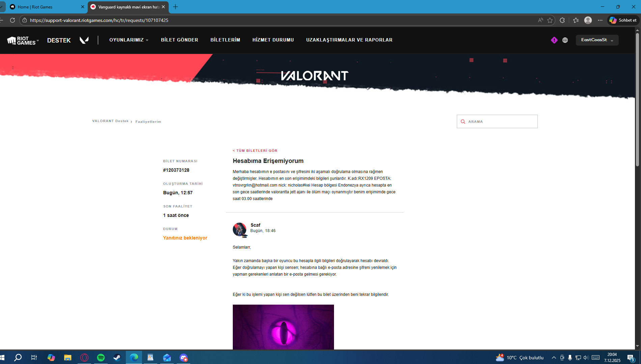Open Task View on the taskbar

click(34, 358)
